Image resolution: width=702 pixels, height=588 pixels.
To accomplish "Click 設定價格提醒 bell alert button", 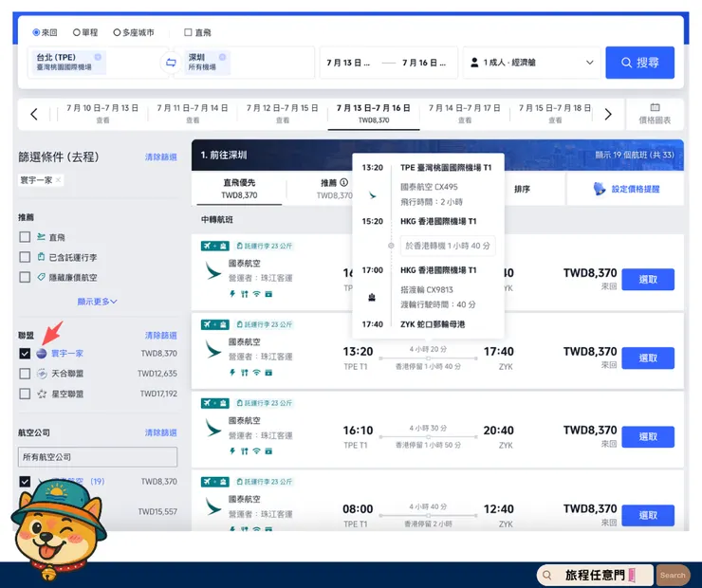I will tap(626, 189).
